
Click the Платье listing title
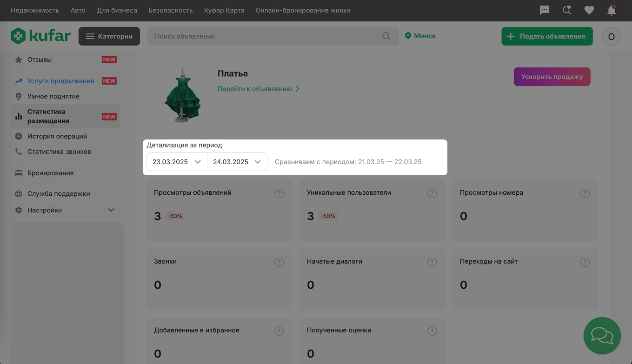[233, 73]
